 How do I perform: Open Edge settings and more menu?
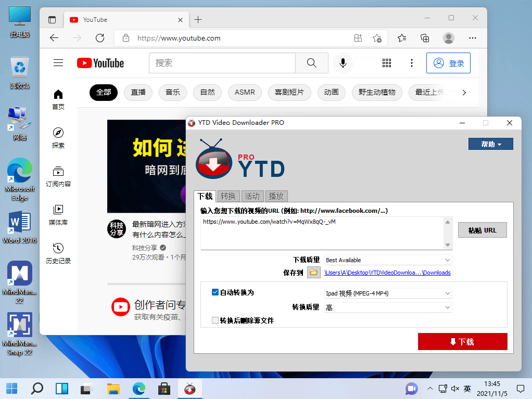(473, 38)
